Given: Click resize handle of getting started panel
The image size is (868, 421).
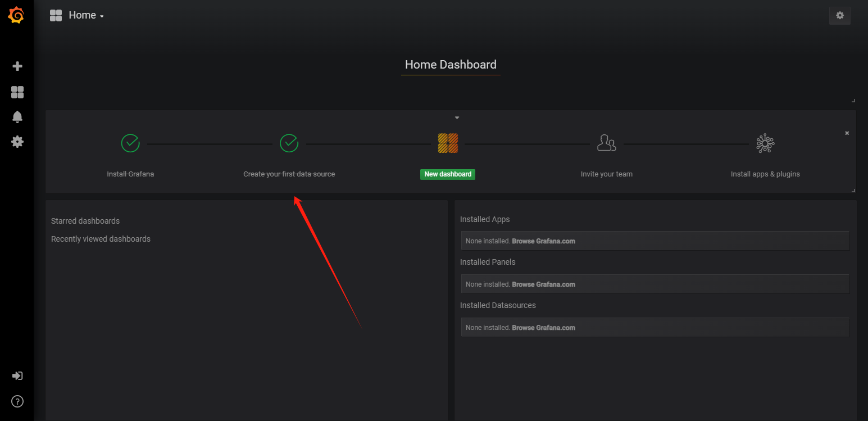Looking at the screenshot, I should tap(853, 190).
